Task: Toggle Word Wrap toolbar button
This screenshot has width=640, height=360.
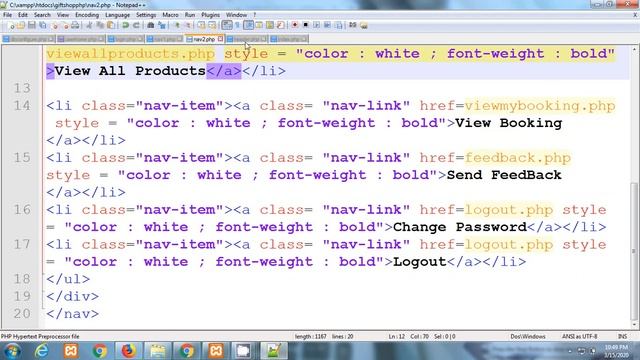Action: coord(227,25)
